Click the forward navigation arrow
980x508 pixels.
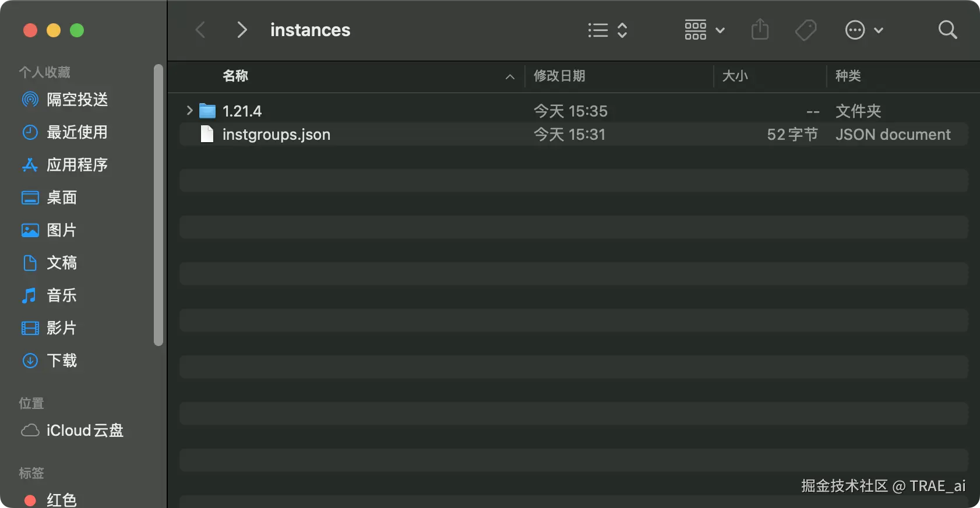point(242,30)
